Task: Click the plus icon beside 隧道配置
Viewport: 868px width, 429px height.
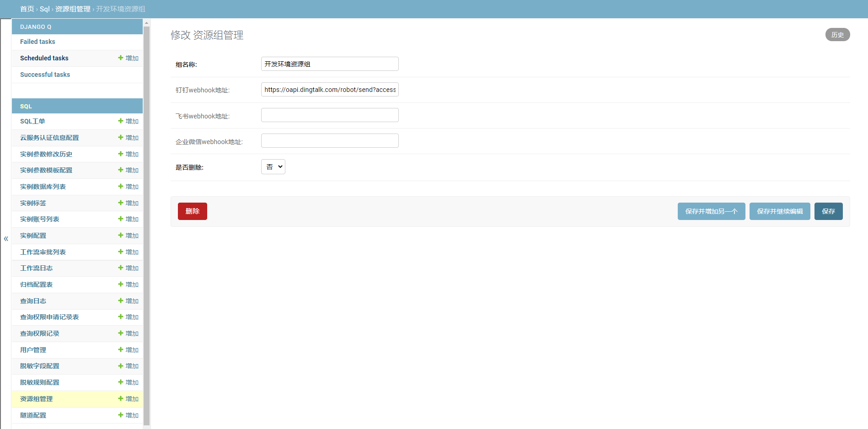Action: [x=121, y=415]
